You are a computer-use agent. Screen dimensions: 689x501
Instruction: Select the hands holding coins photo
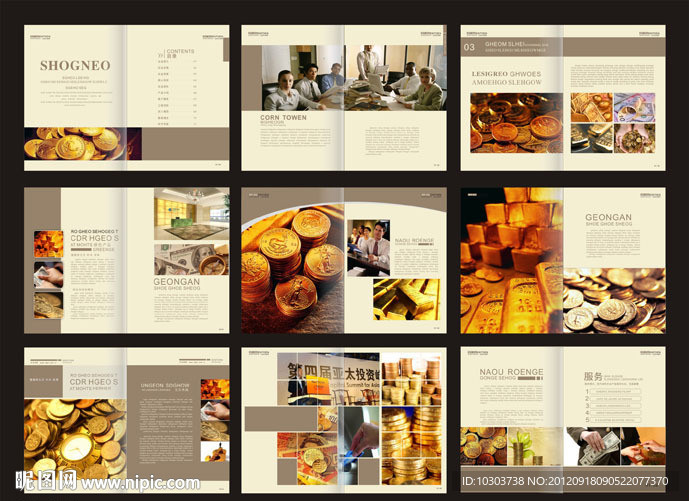click(634, 138)
